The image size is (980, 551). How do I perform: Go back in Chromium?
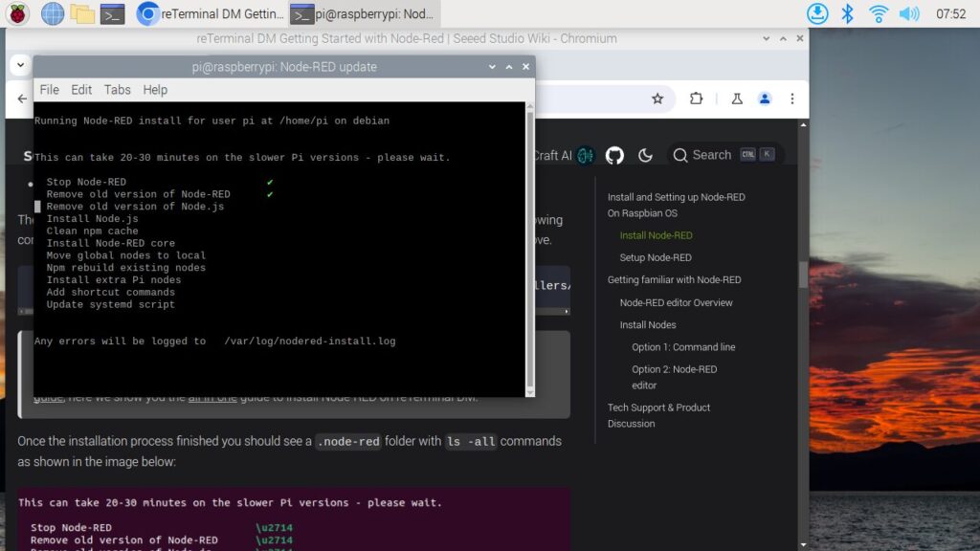click(23, 99)
